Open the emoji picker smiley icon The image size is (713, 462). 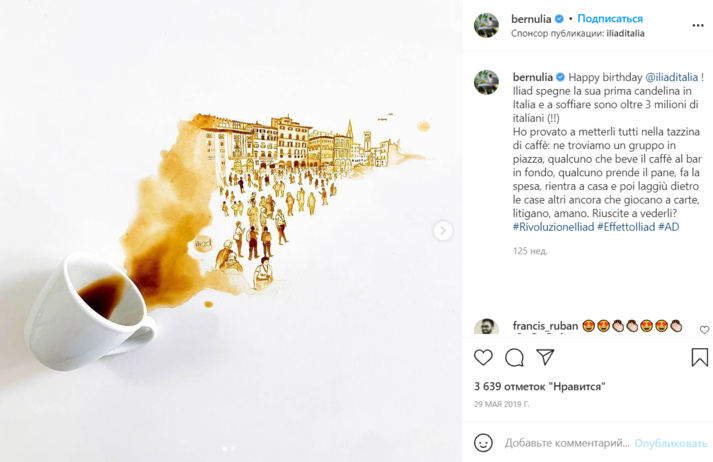point(483,442)
